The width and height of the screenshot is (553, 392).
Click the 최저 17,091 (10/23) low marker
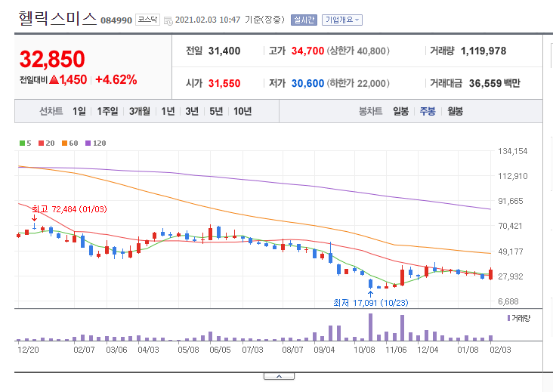point(371,303)
